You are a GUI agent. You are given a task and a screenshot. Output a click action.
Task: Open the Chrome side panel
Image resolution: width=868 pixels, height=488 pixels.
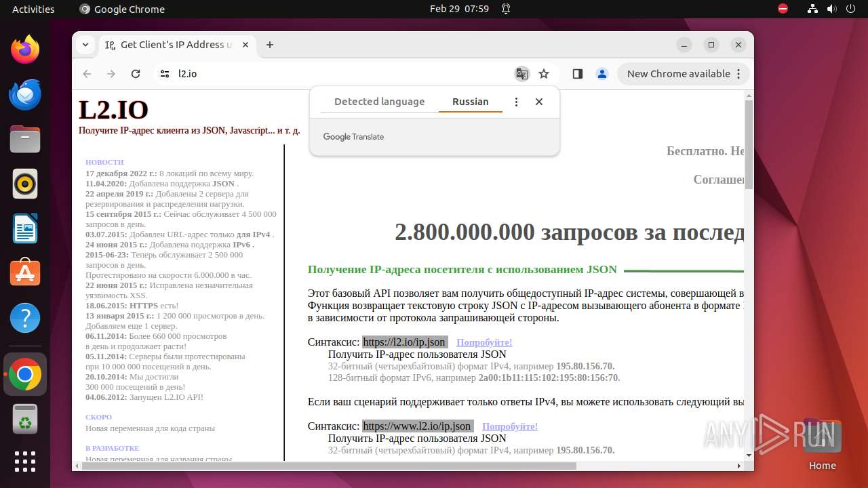578,74
